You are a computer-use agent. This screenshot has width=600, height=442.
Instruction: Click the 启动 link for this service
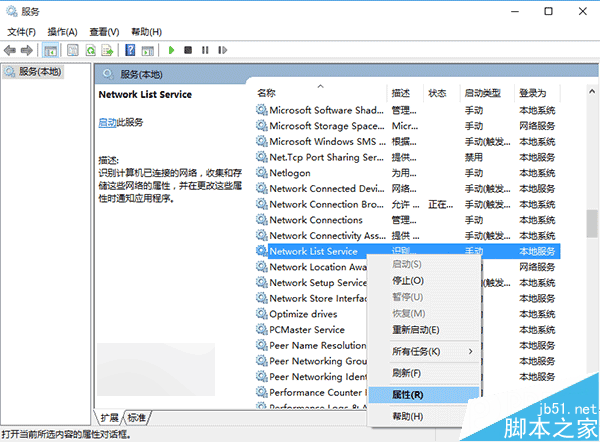(107, 122)
